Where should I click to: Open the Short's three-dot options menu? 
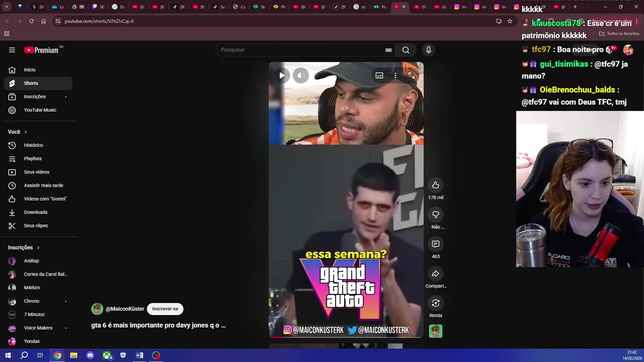(395, 75)
